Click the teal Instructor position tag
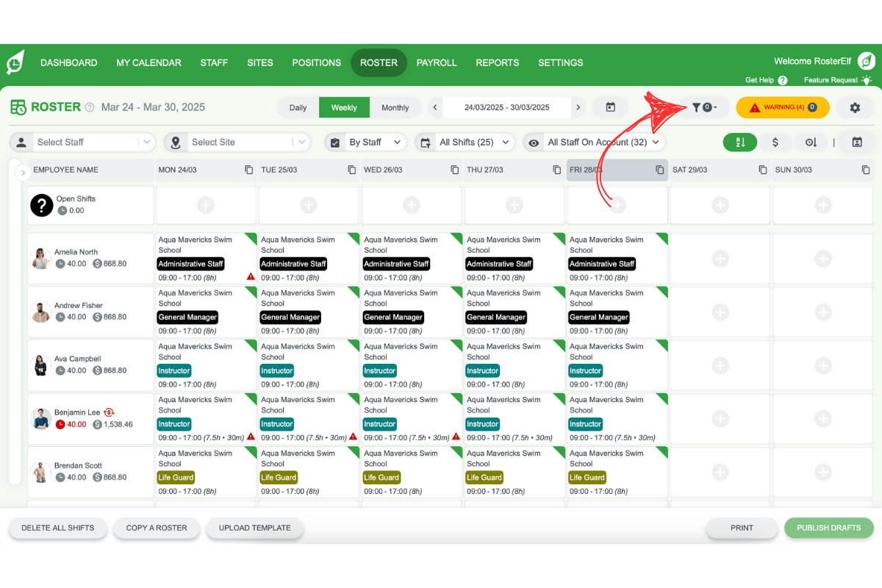The image size is (882, 588). pos(173,370)
